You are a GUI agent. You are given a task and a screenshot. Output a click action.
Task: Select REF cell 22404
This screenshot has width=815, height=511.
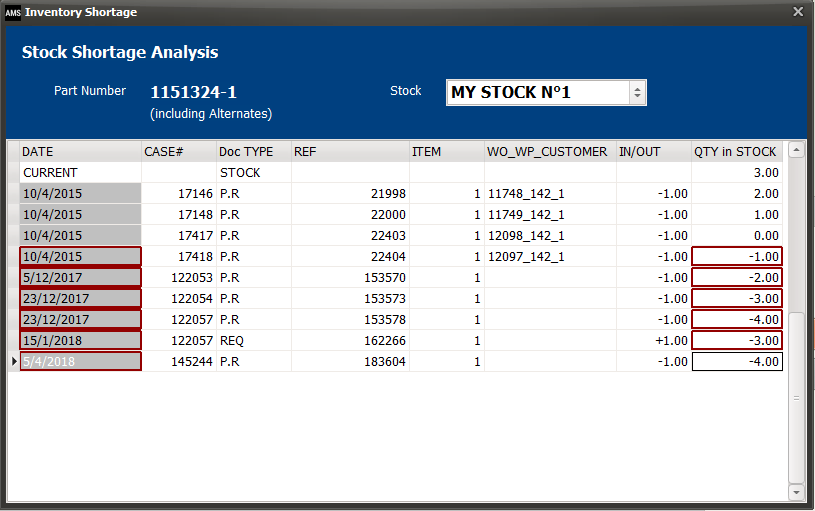350,256
